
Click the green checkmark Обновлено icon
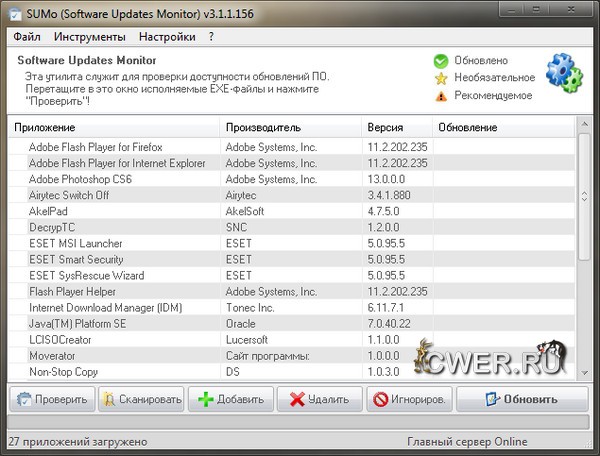pyautogui.click(x=440, y=61)
